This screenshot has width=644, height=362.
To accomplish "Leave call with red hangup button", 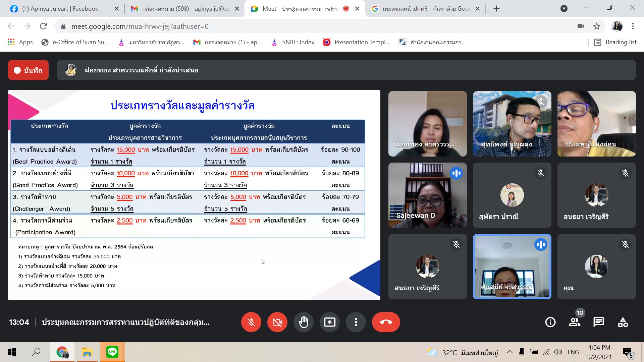I will (x=386, y=322).
